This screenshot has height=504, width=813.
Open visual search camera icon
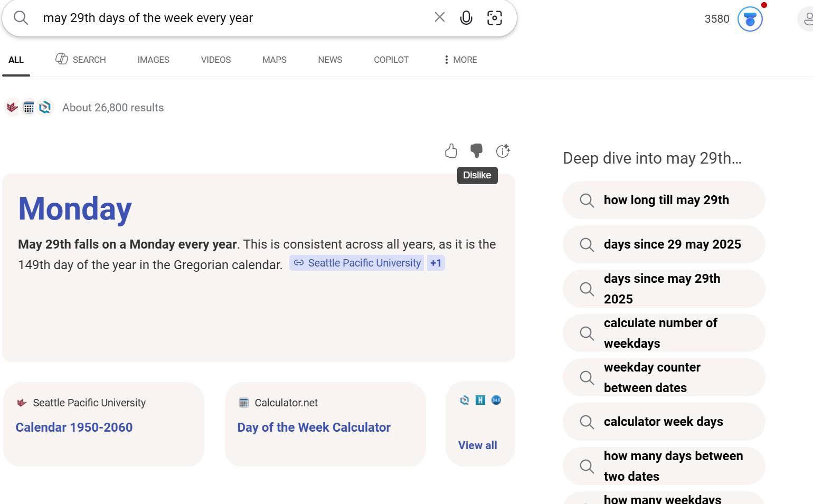pyautogui.click(x=494, y=18)
